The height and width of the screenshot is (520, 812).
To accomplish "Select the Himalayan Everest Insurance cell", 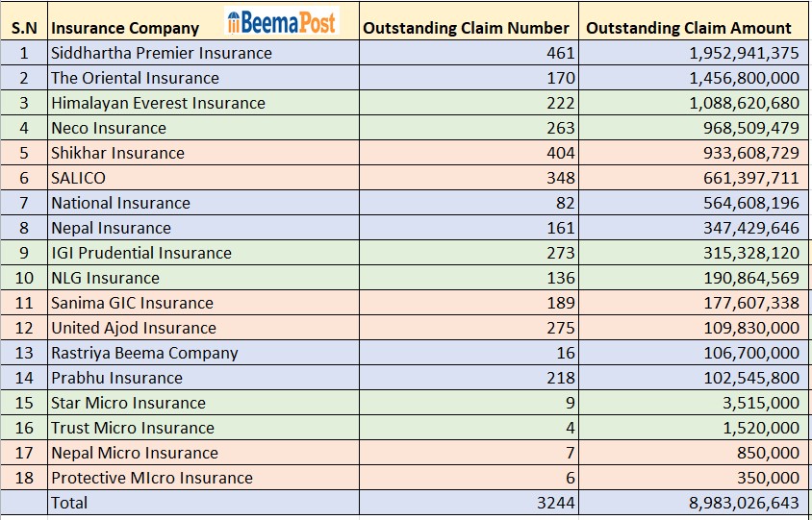I will click(x=158, y=103).
